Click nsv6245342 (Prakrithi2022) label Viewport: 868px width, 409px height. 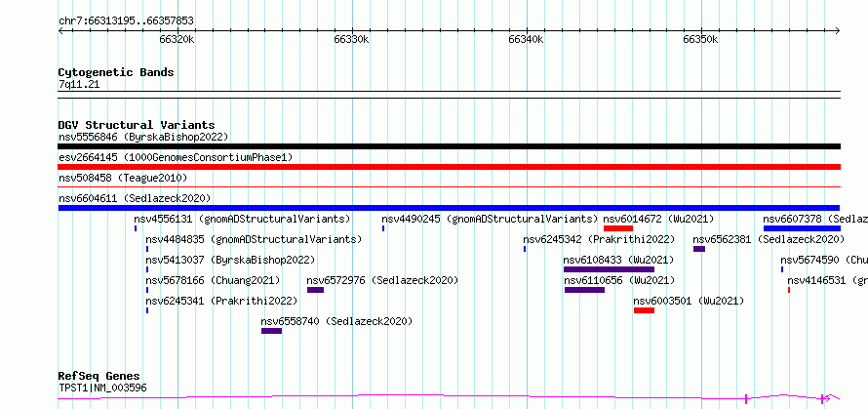pyautogui.click(x=599, y=239)
